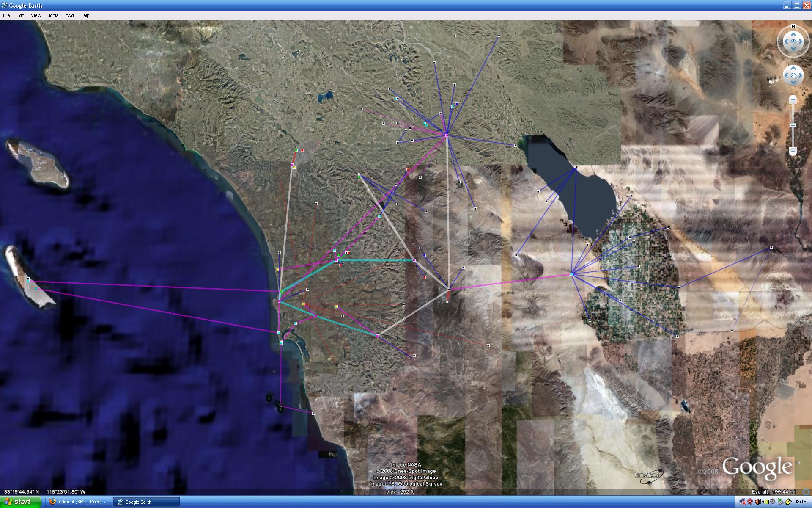Click the longitude readout 118°23'51.80" W
This screenshot has height=508, width=812.
tap(66, 492)
